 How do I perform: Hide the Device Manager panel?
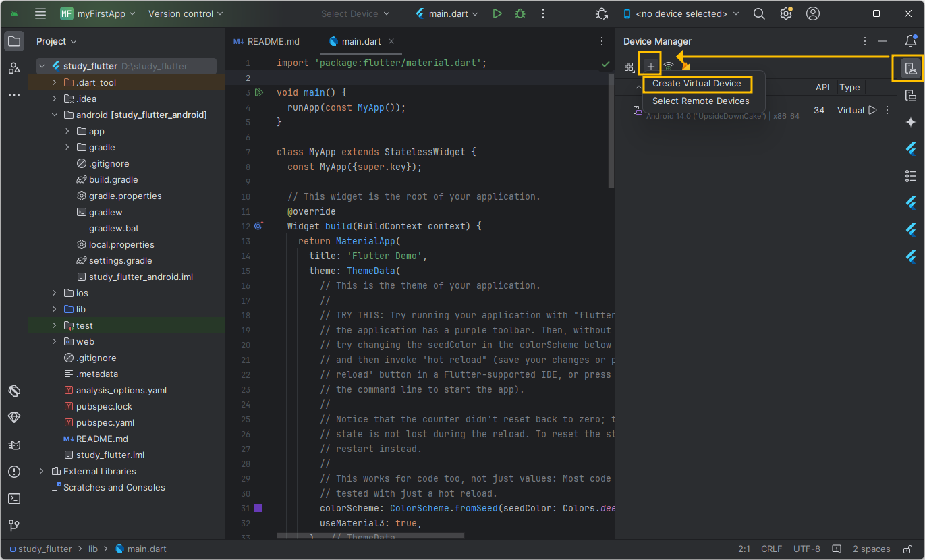coord(882,41)
